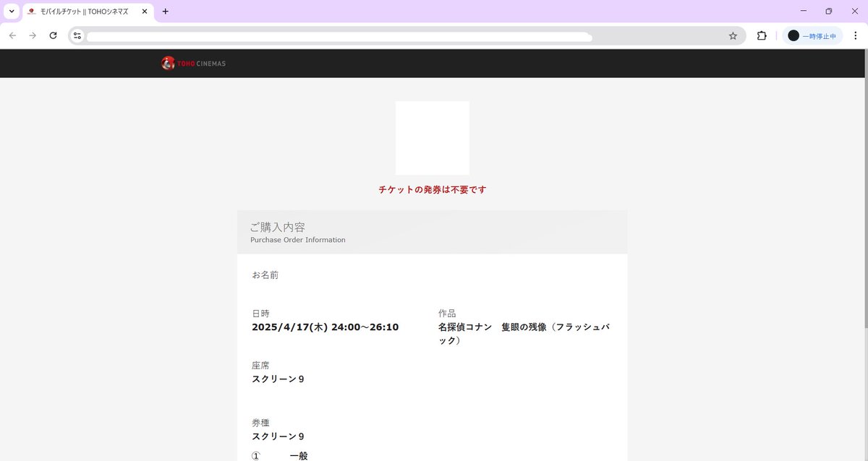
Task: Go forward using the forward arrow
Action: coord(33,35)
